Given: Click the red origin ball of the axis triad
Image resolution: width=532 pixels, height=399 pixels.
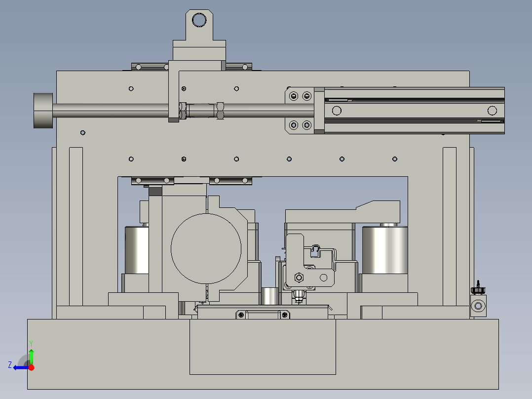Looking at the screenshot, I should pos(31,368).
